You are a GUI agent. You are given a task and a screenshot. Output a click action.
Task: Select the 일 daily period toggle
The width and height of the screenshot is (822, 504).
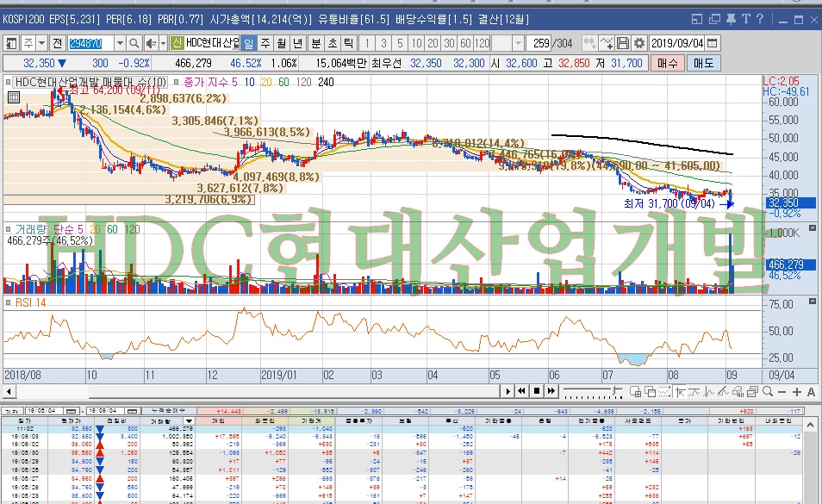pos(248,43)
